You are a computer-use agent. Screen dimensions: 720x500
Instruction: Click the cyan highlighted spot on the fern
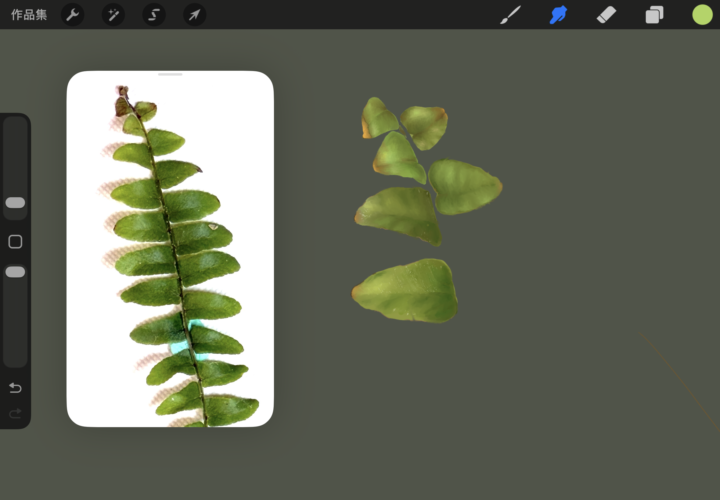coord(187,338)
